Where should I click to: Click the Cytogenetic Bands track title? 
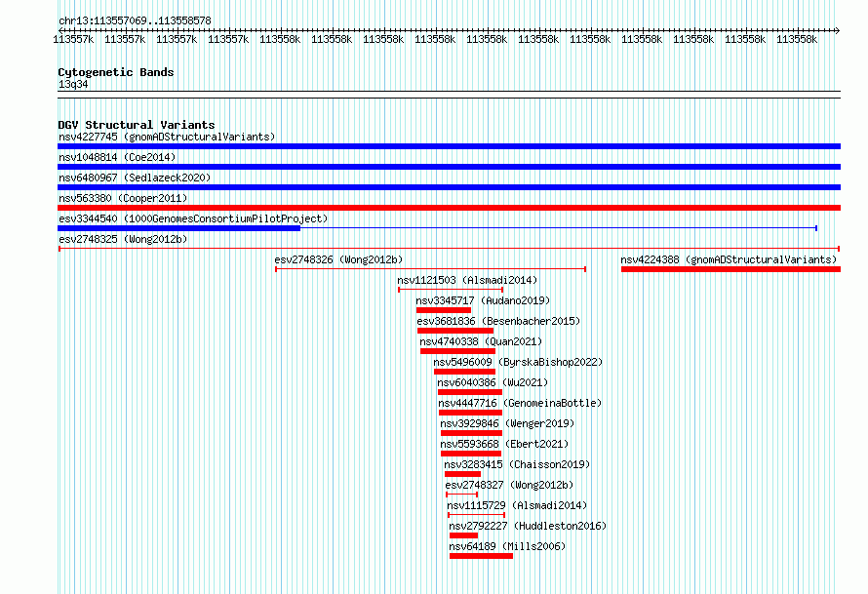116,72
